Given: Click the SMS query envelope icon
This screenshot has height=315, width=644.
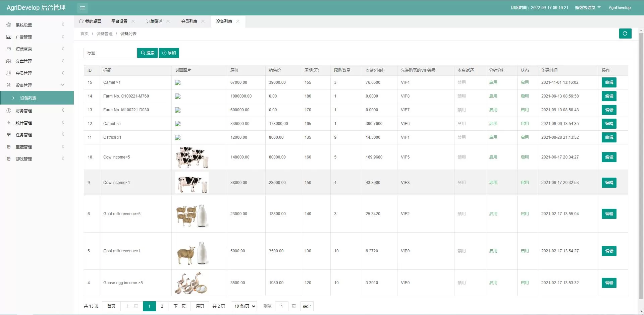Looking at the screenshot, I should point(9,49).
